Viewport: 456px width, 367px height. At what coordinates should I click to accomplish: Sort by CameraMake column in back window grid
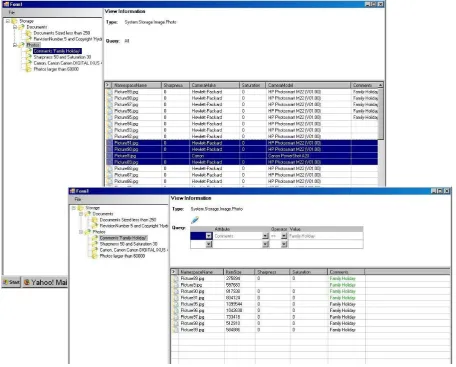[214, 85]
